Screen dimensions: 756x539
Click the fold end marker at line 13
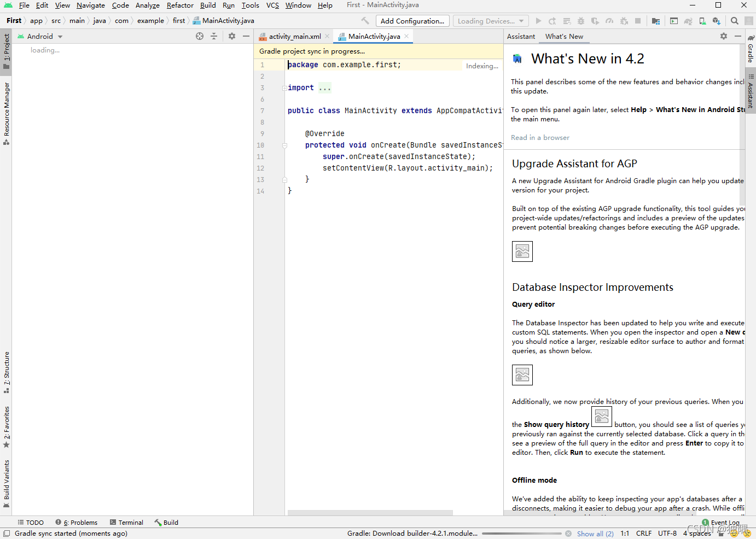click(x=284, y=180)
